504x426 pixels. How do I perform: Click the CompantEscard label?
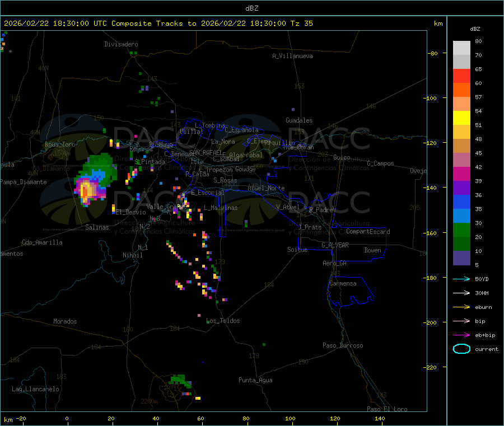(368, 232)
